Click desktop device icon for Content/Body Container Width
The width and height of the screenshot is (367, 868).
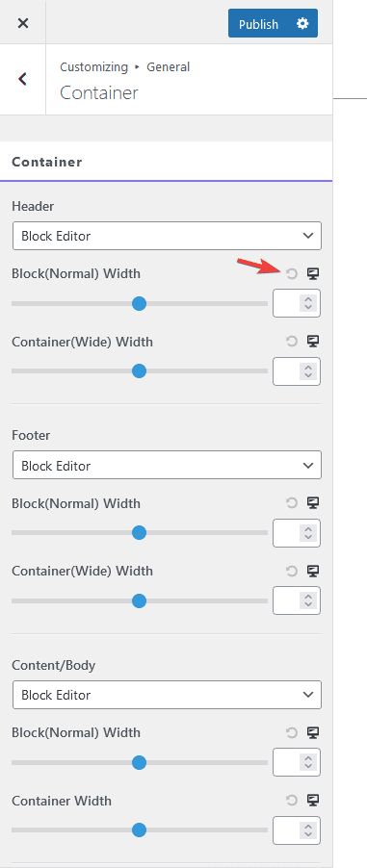pyautogui.click(x=313, y=801)
